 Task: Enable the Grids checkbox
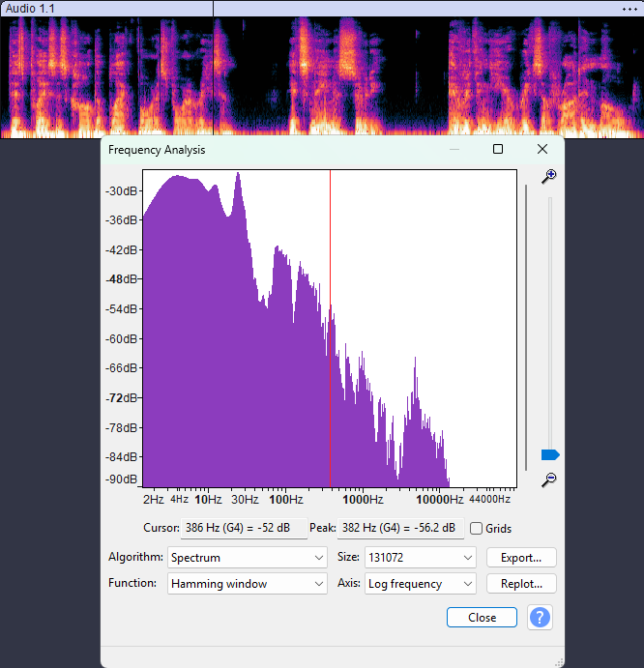[476, 528]
